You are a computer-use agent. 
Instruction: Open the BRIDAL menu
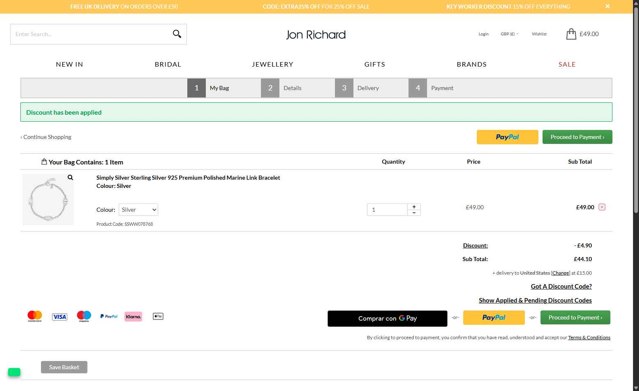[x=167, y=64]
